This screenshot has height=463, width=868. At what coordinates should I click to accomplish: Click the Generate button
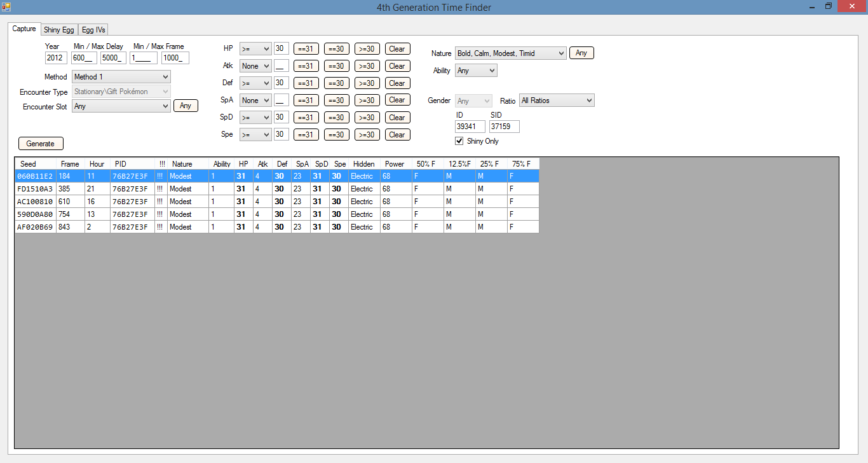click(41, 144)
